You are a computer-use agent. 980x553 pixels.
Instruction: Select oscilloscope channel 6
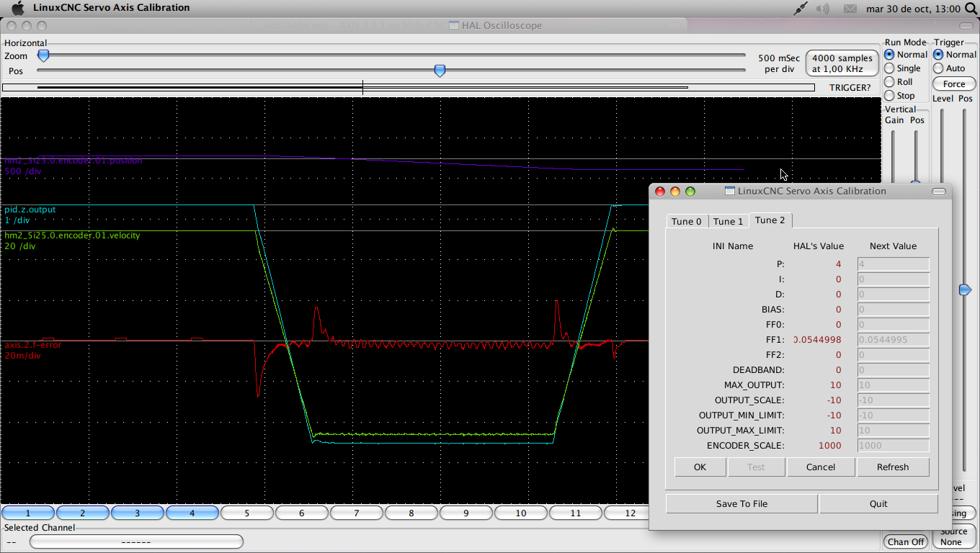[x=302, y=513]
